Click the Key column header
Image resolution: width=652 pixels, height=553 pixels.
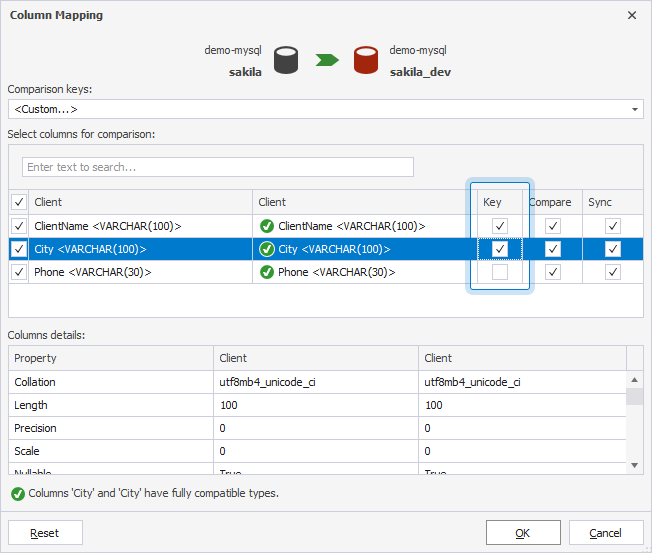click(500, 202)
